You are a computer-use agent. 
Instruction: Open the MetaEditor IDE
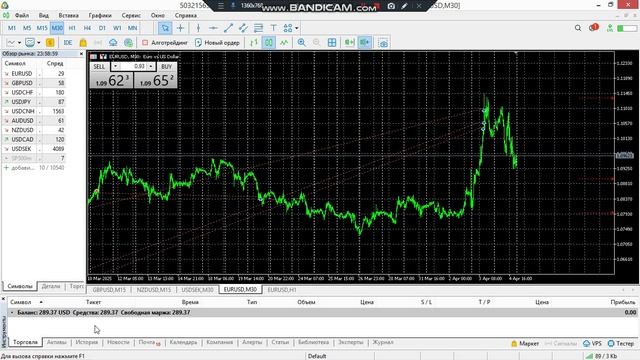[x=68, y=43]
